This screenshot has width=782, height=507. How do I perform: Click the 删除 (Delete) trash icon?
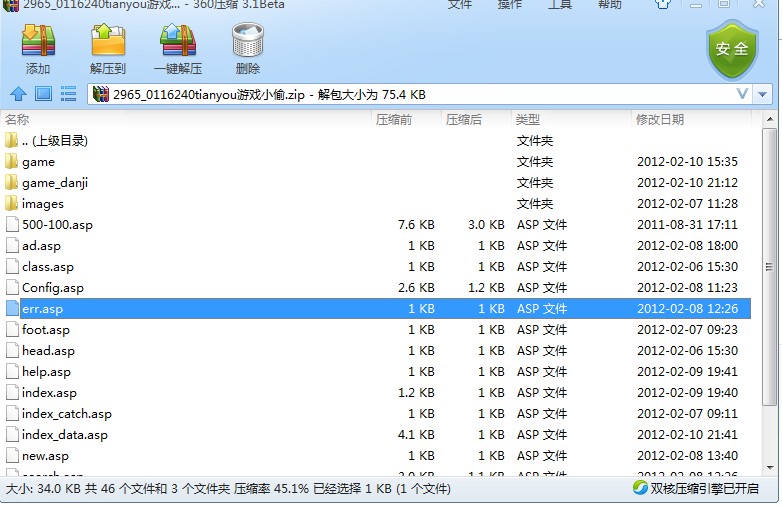click(x=248, y=40)
